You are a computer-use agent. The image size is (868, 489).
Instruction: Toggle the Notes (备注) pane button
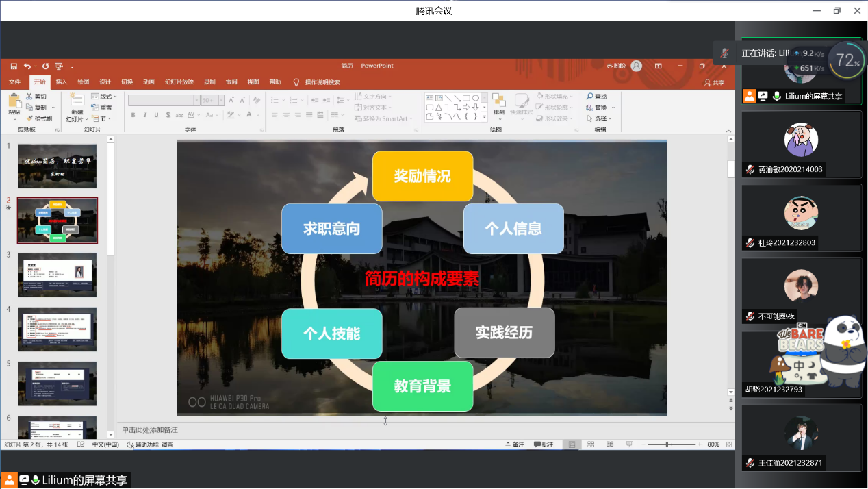[514, 444]
